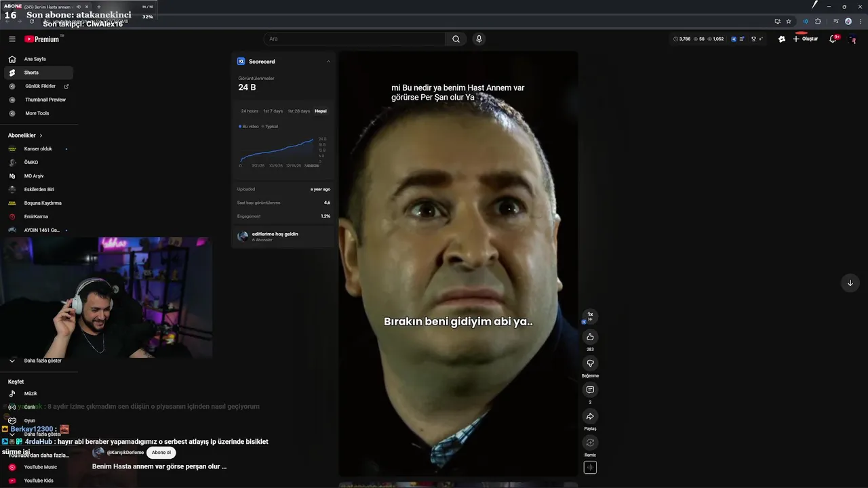Open Günlük Fikirler in sidebar
The image size is (868, 488).
tap(39, 86)
